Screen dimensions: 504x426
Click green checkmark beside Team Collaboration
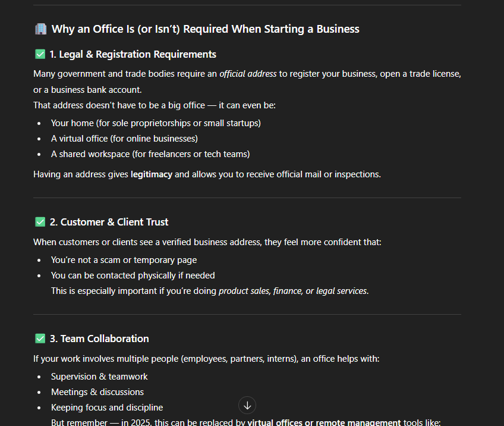40,339
